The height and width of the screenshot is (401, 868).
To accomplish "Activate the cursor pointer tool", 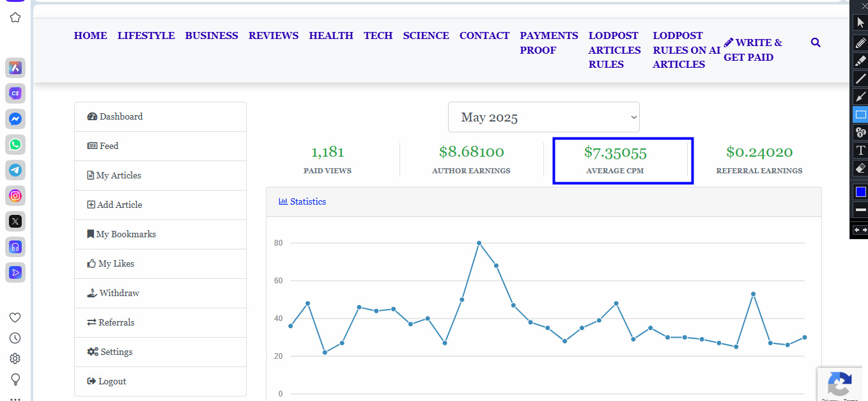I will (x=860, y=23).
